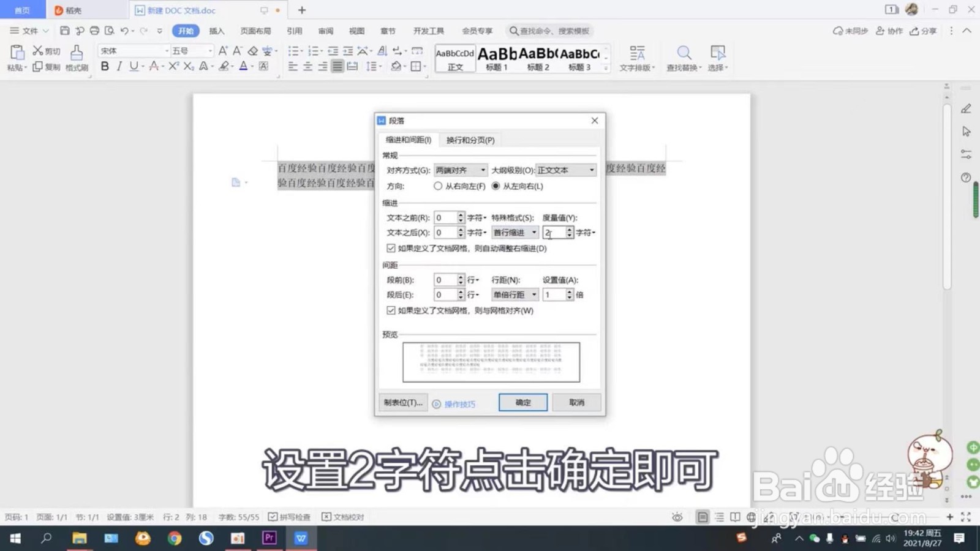Toggle italic formatting in ribbon

coord(119,66)
